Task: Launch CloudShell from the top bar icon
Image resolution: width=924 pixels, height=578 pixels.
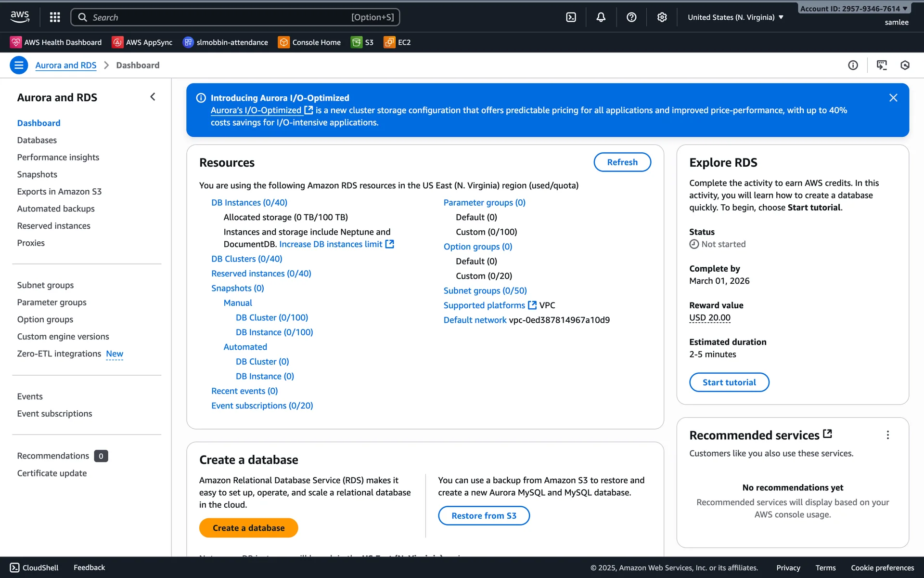Action: pyautogui.click(x=571, y=17)
